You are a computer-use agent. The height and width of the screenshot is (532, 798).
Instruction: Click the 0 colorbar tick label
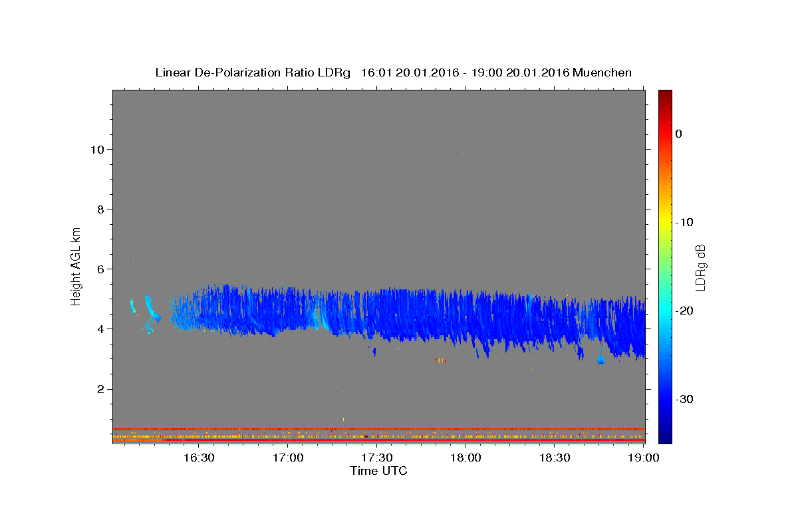click(678, 134)
